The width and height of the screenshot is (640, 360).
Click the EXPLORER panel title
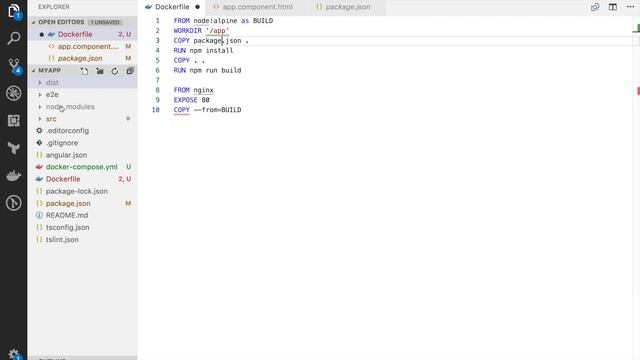(54, 7)
